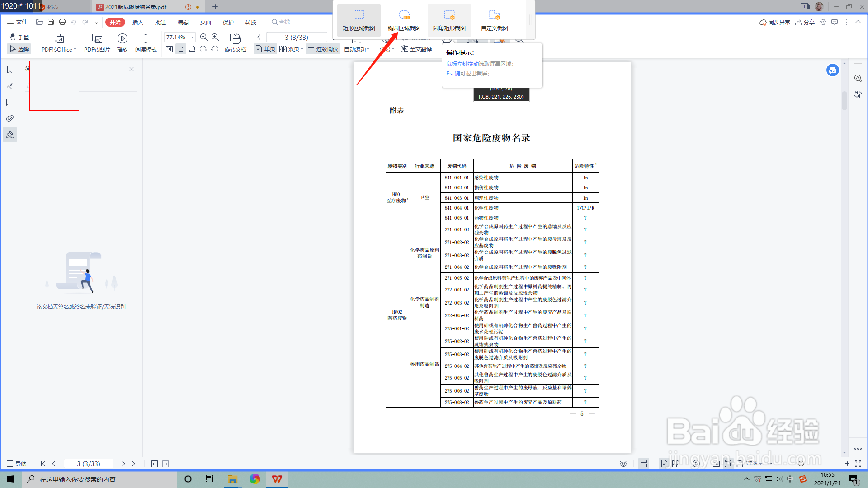
Task: Open 全文翻译 full text translation
Action: click(x=416, y=49)
